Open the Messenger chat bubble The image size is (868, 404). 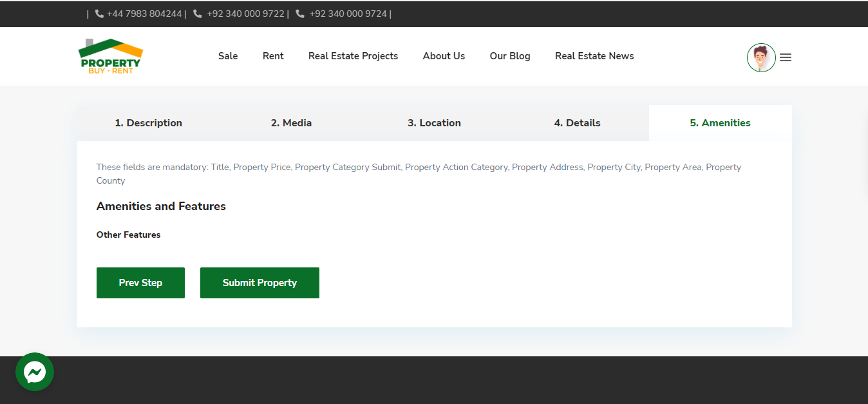(35, 372)
